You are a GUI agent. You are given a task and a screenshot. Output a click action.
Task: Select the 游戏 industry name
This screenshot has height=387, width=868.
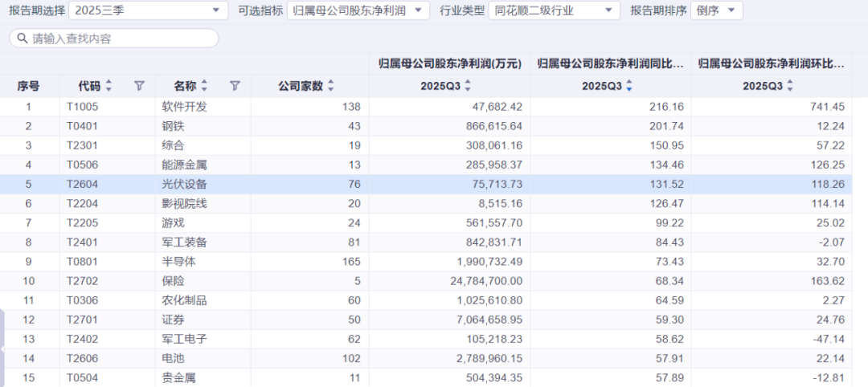pyautogui.click(x=174, y=222)
